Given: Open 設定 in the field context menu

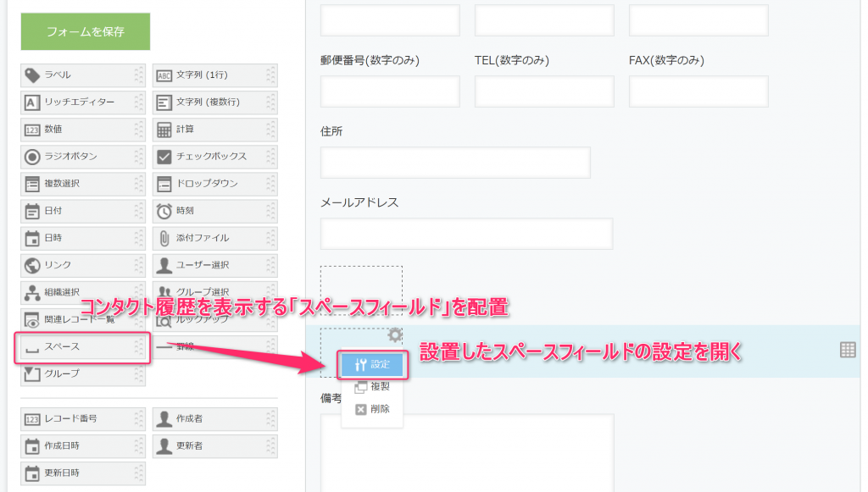Looking at the screenshot, I should pyautogui.click(x=372, y=364).
